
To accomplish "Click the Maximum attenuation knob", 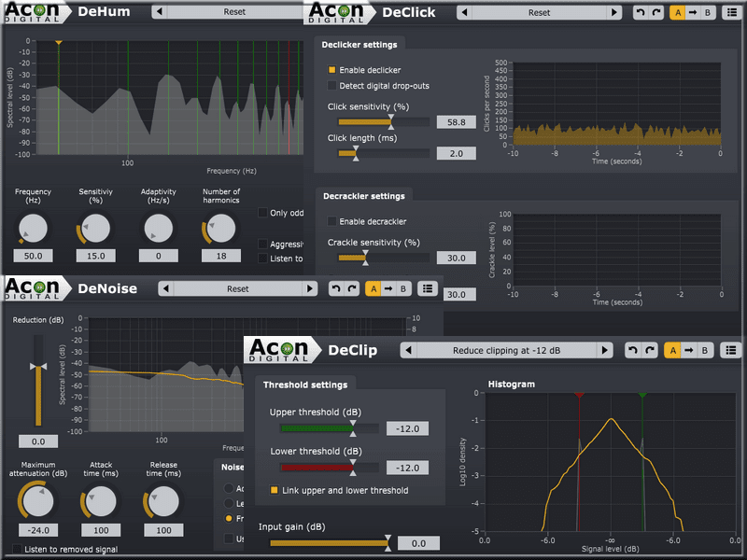I will click(x=38, y=501).
